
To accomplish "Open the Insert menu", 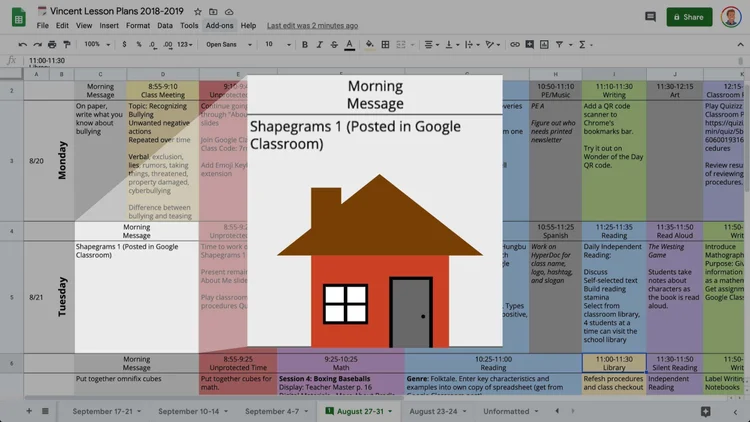I will (109, 25).
